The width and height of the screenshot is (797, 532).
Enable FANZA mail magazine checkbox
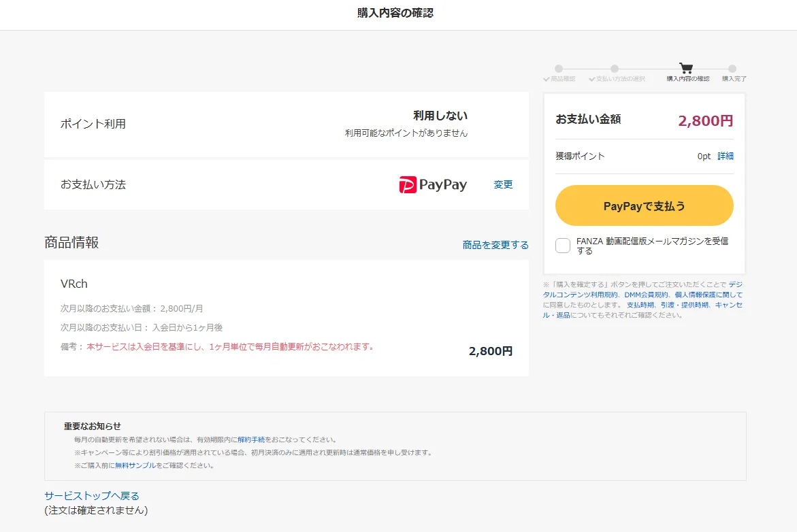[563, 246]
